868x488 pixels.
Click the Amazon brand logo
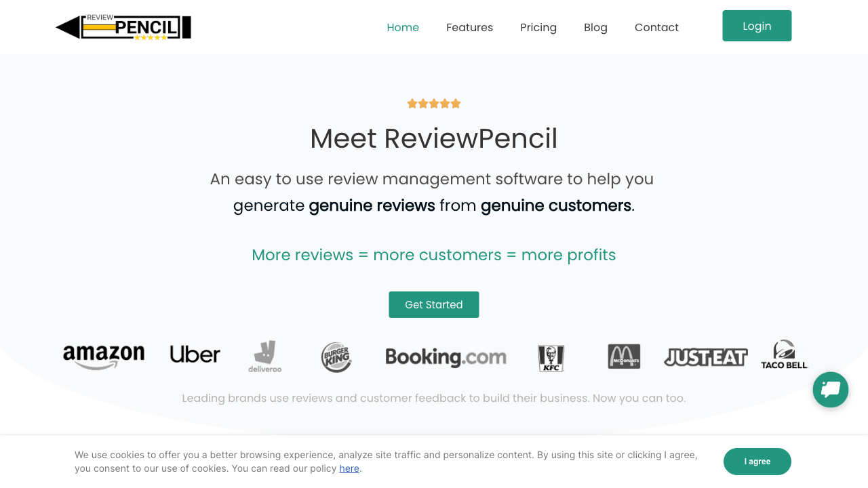pyautogui.click(x=104, y=357)
